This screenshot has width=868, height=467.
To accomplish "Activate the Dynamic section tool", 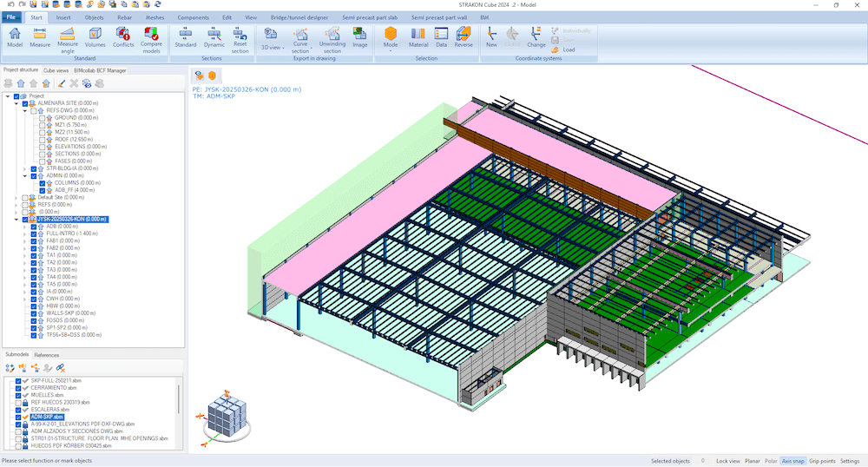I will [214, 37].
